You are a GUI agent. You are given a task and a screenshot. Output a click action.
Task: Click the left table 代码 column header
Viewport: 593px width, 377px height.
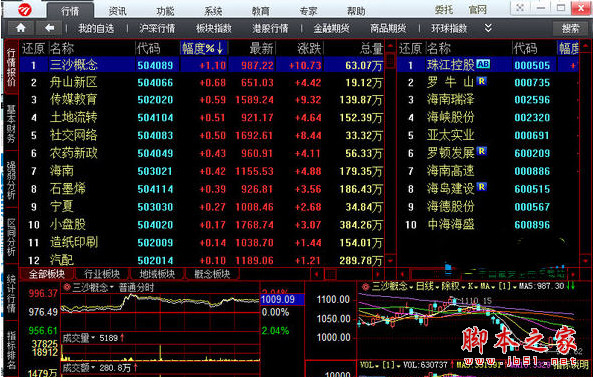point(149,48)
